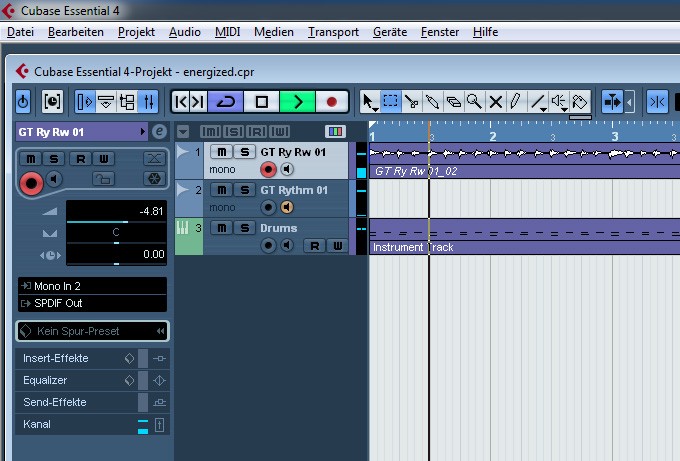The image size is (680, 461).
Task: Solo track in the inspector panel
Action: pos(53,159)
